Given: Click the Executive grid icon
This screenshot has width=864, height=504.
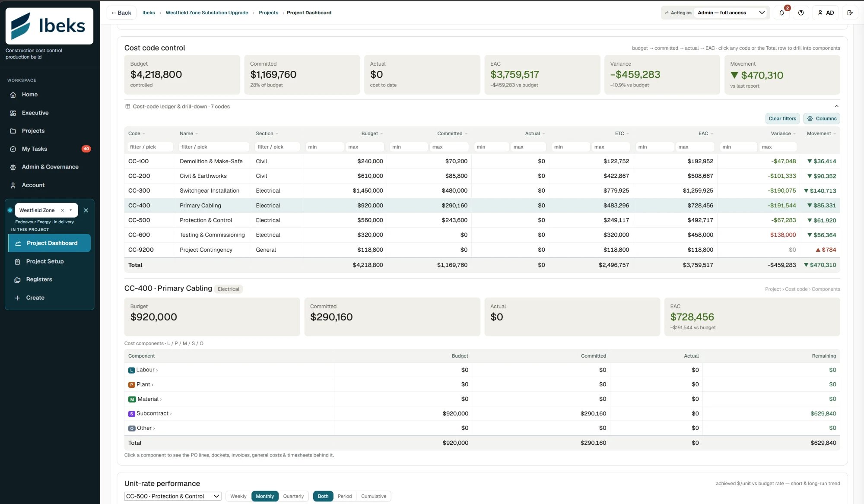Looking at the screenshot, I should (13, 113).
